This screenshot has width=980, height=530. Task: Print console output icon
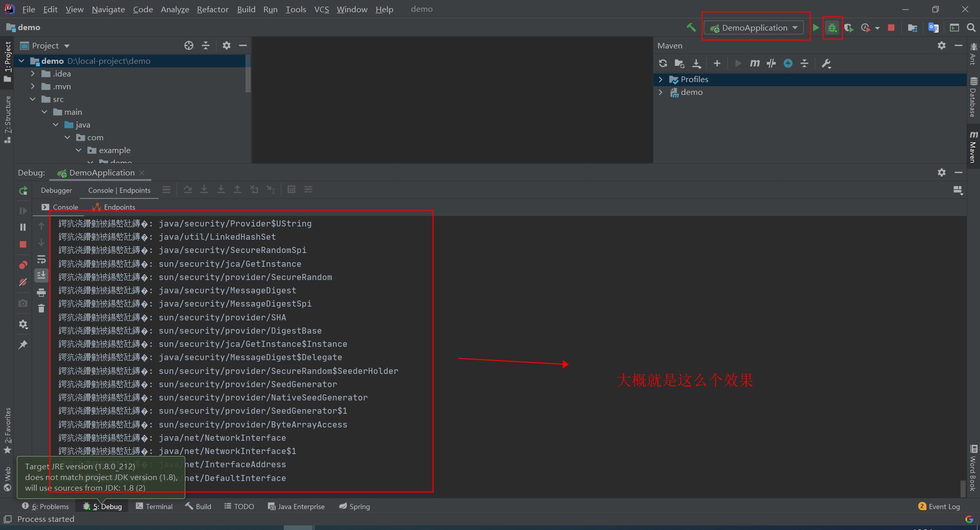[x=41, y=292]
